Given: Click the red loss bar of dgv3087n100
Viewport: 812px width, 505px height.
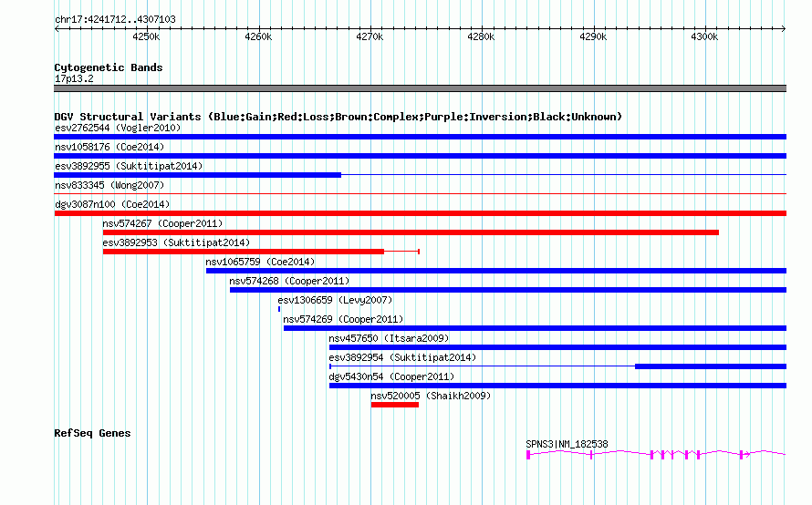Looking at the screenshot, I should point(420,213).
